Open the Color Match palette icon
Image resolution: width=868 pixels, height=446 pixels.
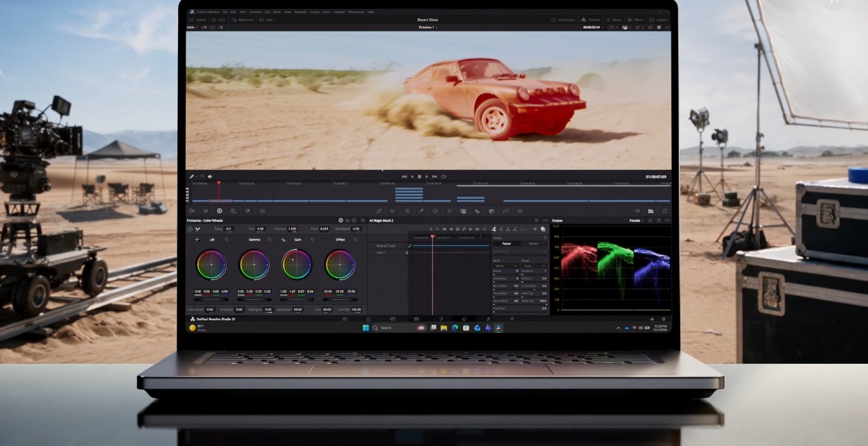206,211
